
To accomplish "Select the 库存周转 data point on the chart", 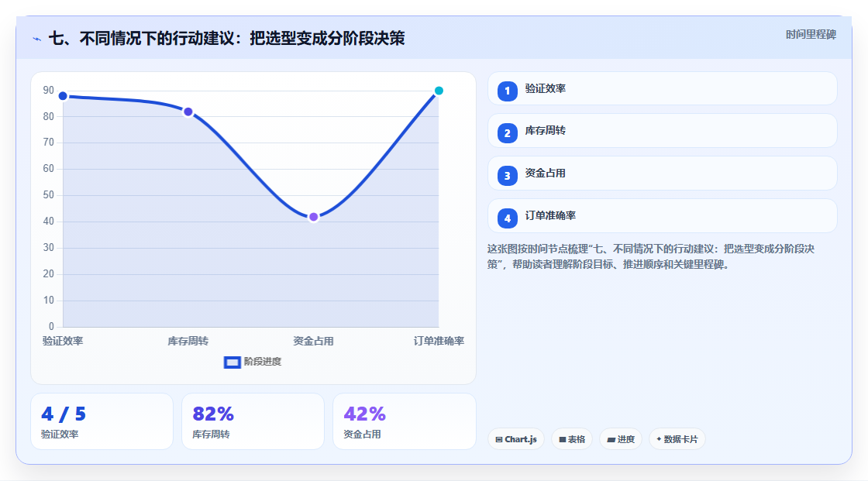I will [188, 112].
